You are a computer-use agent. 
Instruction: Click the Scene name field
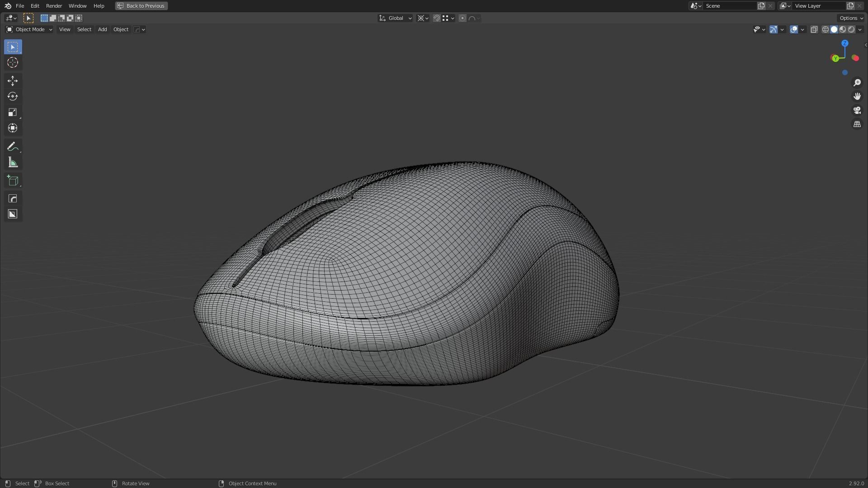click(x=730, y=6)
